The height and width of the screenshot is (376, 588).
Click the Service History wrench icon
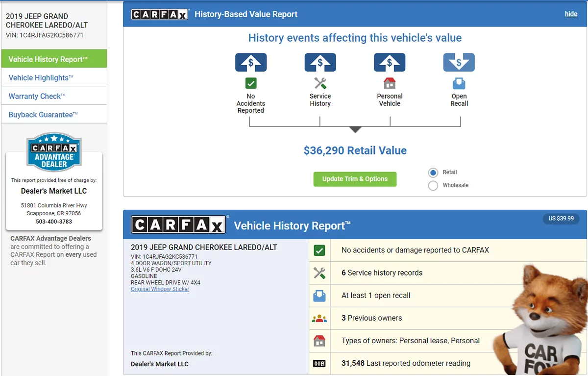coord(320,83)
